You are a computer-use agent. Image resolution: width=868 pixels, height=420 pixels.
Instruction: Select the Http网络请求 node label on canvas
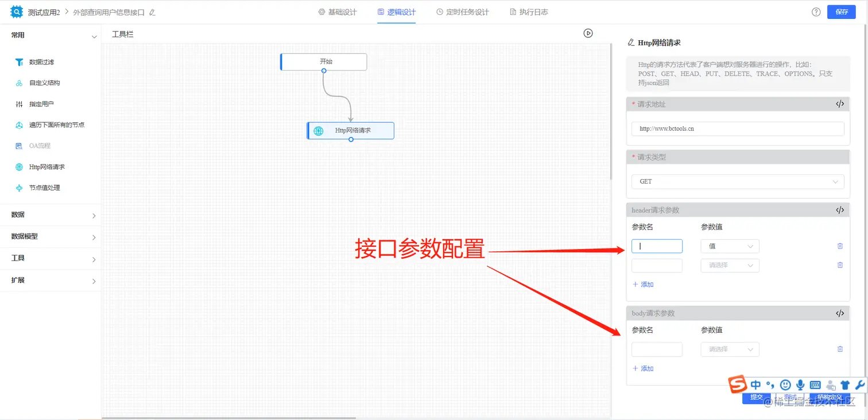tap(353, 131)
